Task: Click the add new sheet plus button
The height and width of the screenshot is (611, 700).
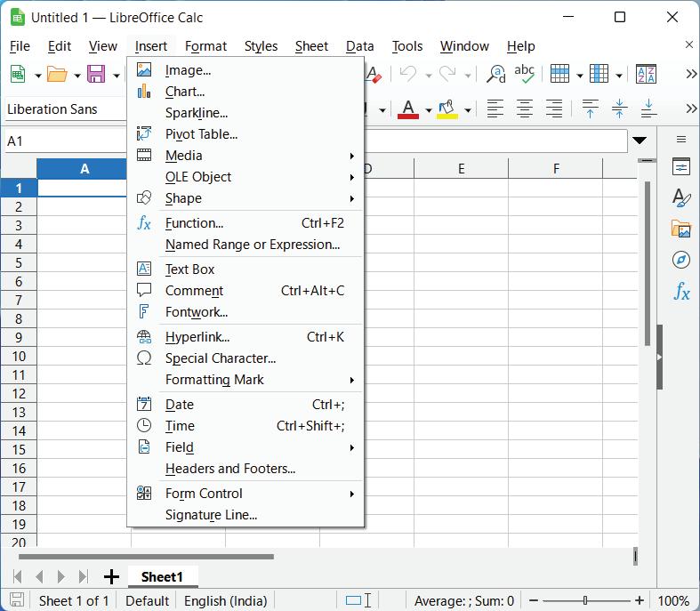Action: tap(111, 576)
